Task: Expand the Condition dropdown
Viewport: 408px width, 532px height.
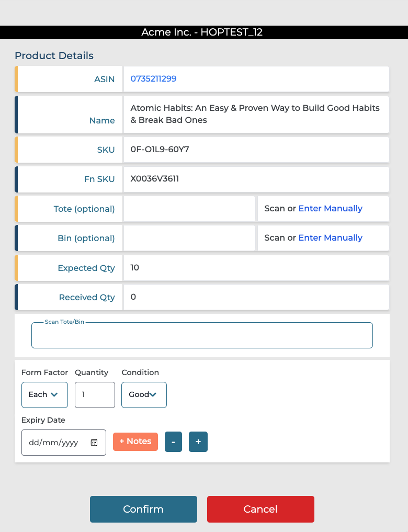Action: 144,394
